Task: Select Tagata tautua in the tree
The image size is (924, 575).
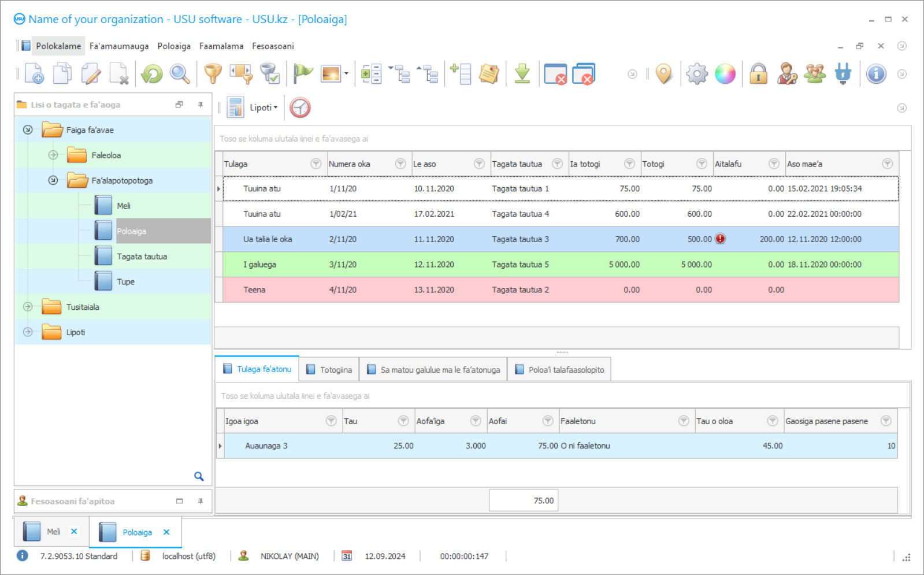Action: pyautogui.click(x=142, y=257)
